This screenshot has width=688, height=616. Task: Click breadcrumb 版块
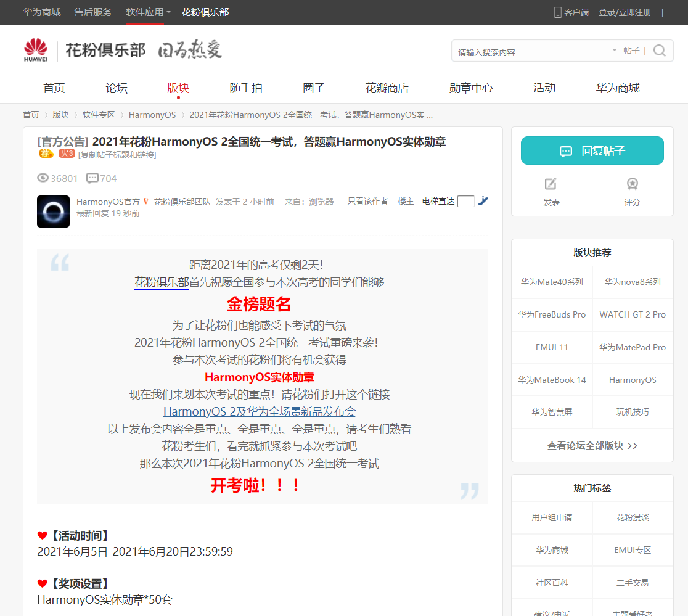pyautogui.click(x=60, y=115)
